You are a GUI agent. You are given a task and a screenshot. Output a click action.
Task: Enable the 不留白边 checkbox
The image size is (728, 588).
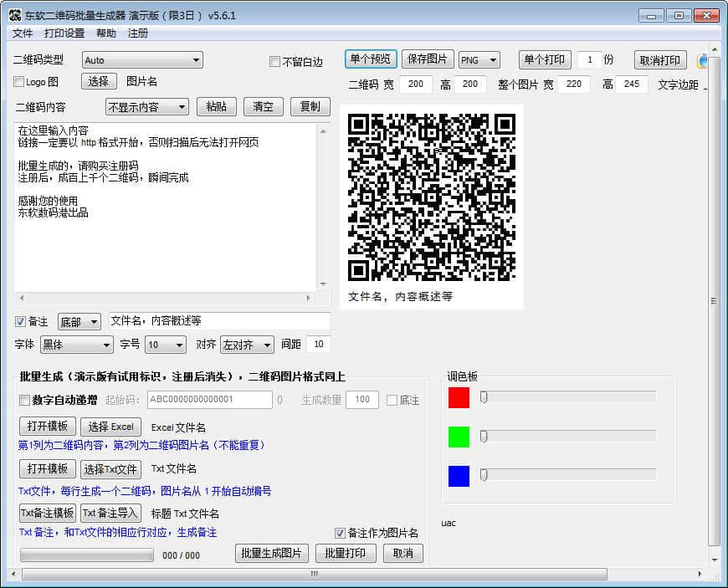coord(274,62)
